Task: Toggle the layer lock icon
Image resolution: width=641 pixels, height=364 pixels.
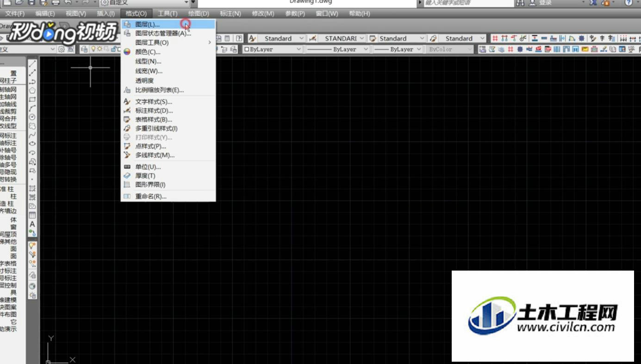Action: [x=113, y=49]
